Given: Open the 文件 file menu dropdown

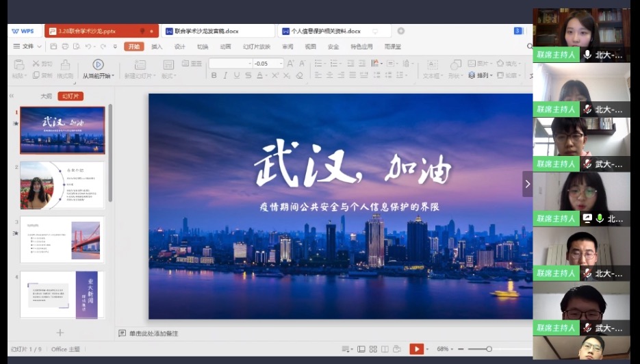Looking at the screenshot, I should [x=27, y=47].
